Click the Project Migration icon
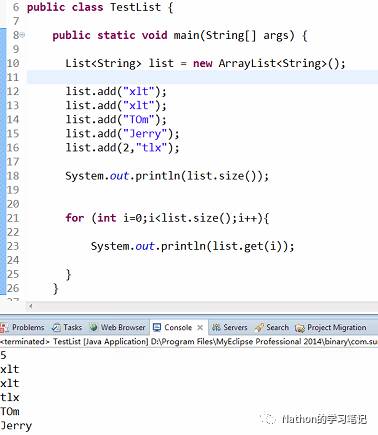This screenshot has width=378, height=435. [300, 328]
